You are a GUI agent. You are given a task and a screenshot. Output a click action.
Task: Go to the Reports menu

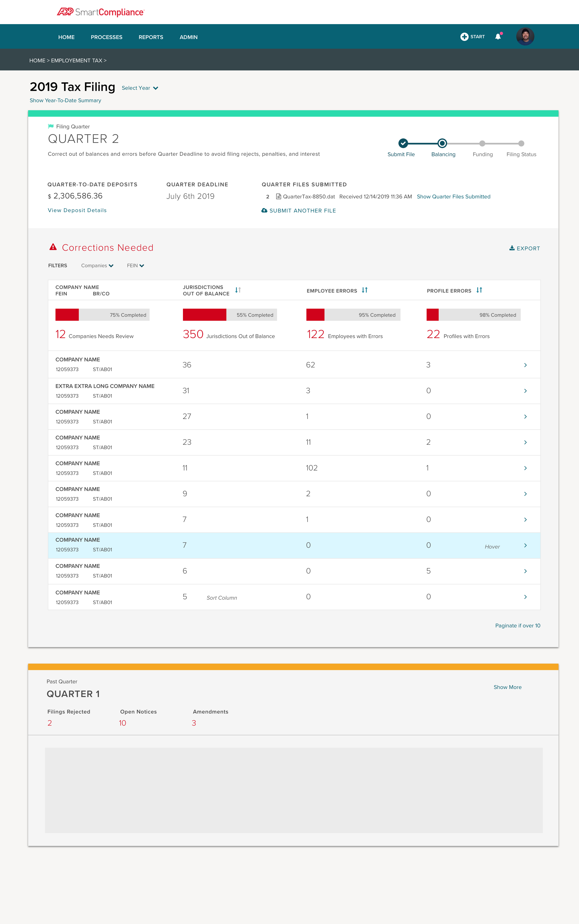coord(151,37)
